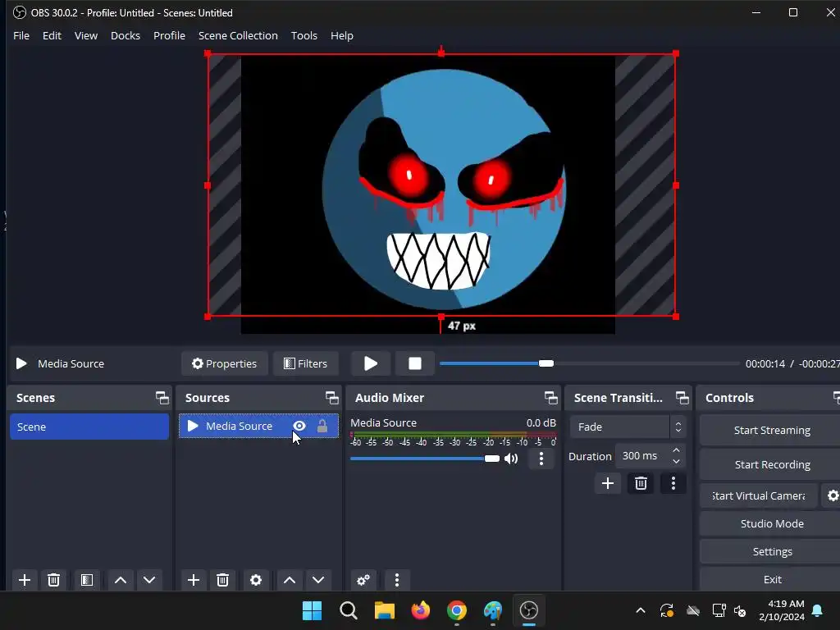Screen dimensions: 840x630
Task: Hide Media Source using the eye icon
Action: (299, 426)
